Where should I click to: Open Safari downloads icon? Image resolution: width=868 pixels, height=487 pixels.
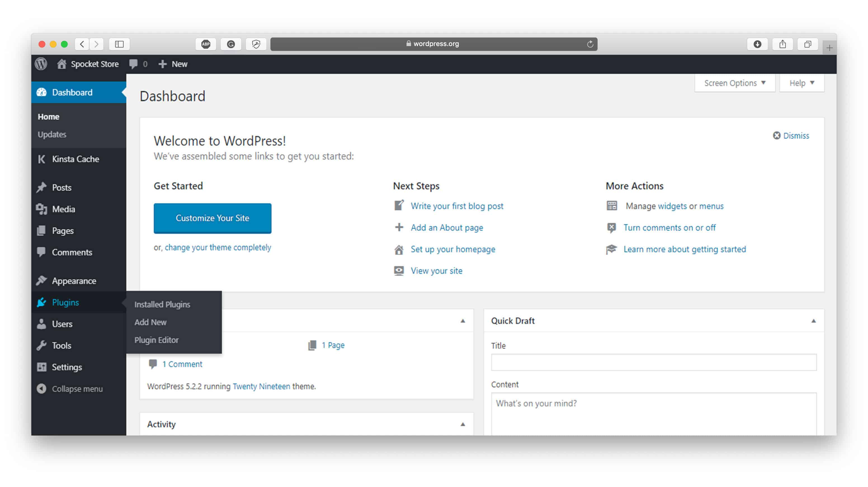(757, 44)
